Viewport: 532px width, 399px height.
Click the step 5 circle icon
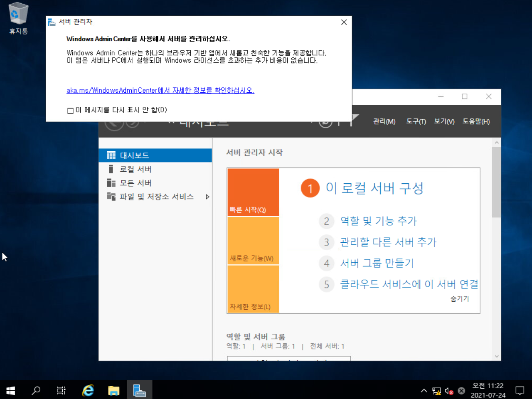[327, 284]
